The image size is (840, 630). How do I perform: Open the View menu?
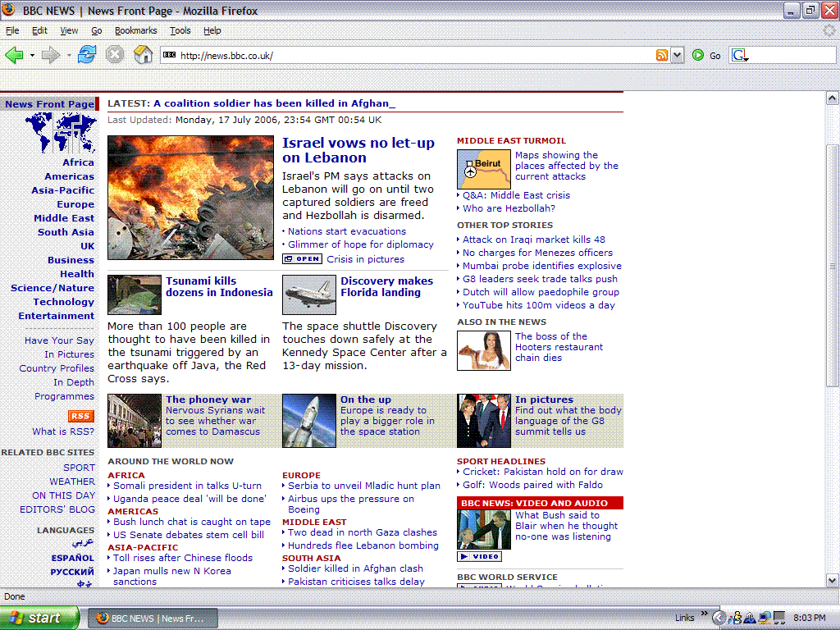click(69, 30)
